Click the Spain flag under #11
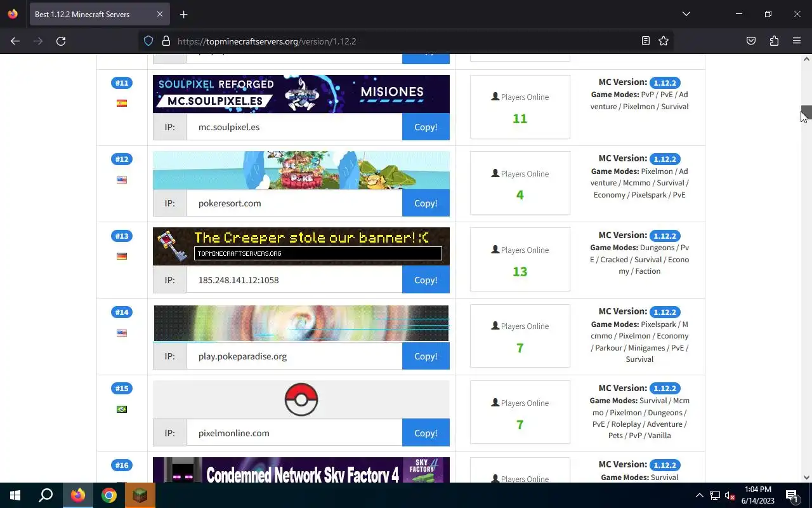The height and width of the screenshot is (508, 812). point(122,103)
